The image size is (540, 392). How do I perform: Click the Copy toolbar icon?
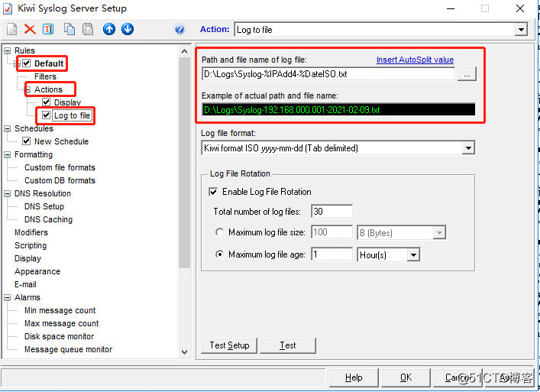(70, 29)
